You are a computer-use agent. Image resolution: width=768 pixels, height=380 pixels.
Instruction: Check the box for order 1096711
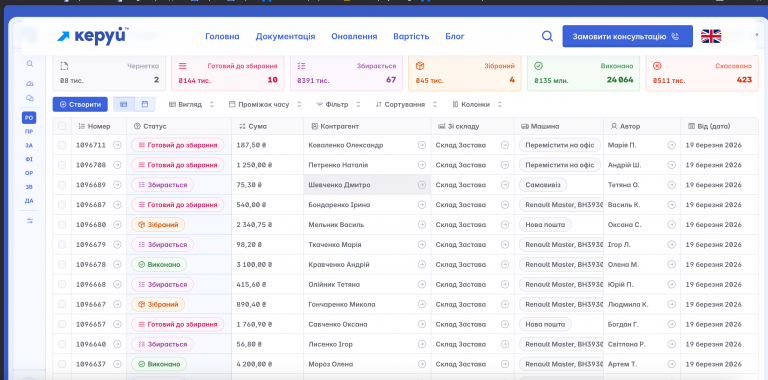point(62,145)
